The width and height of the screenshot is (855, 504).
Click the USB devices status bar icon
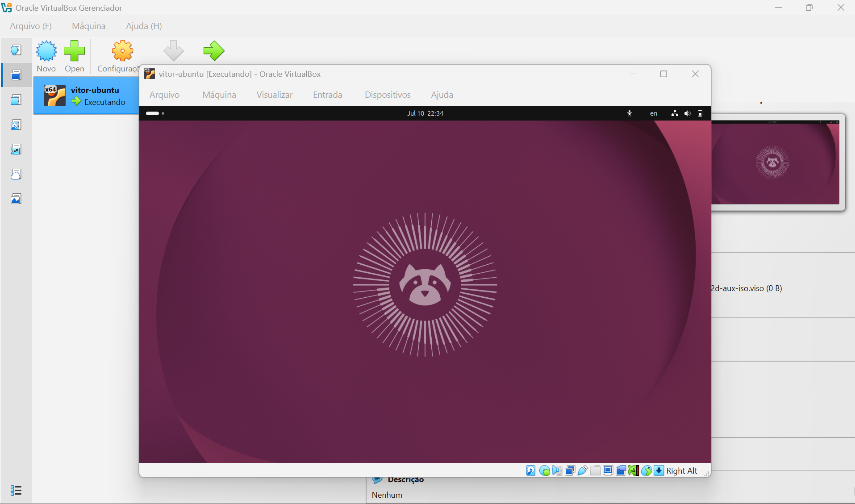[583, 471]
